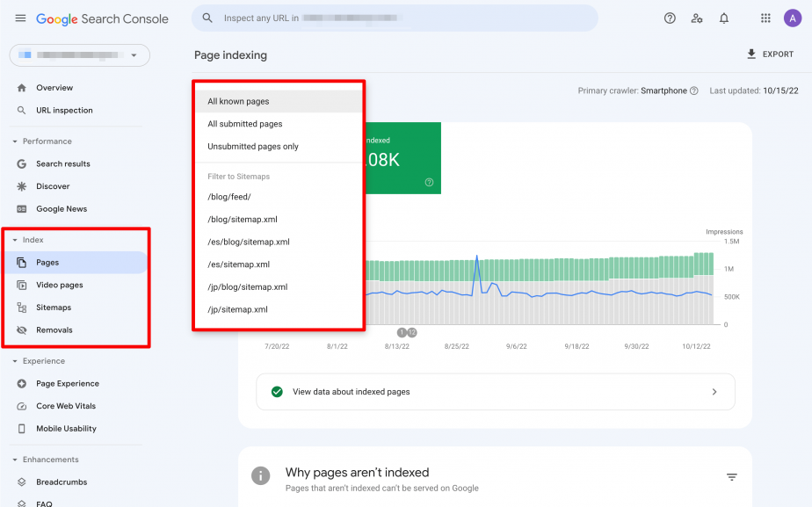The width and height of the screenshot is (812, 507).
Task: Click the help icon in Indexed card
Action: 429,182
